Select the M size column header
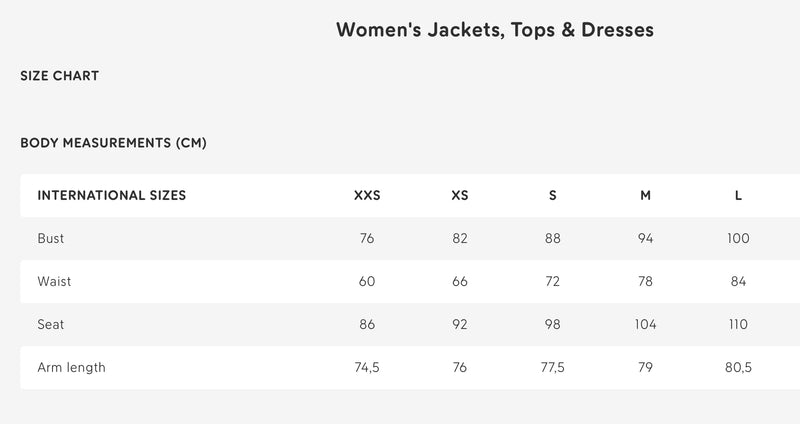This screenshot has width=800, height=424. click(646, 196)
